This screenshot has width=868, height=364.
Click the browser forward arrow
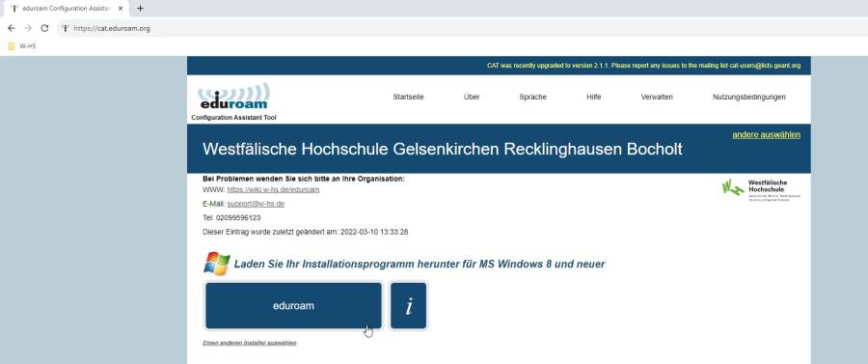tap(28, 28)
